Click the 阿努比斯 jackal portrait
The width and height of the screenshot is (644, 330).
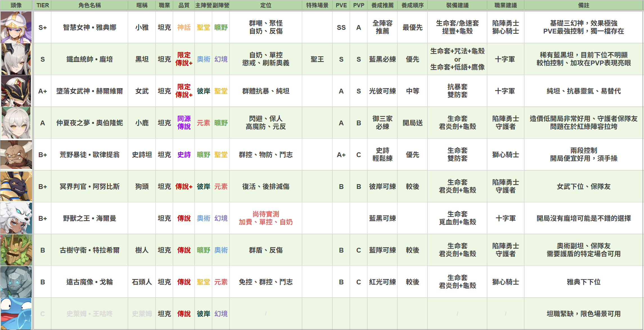(16, 186)
